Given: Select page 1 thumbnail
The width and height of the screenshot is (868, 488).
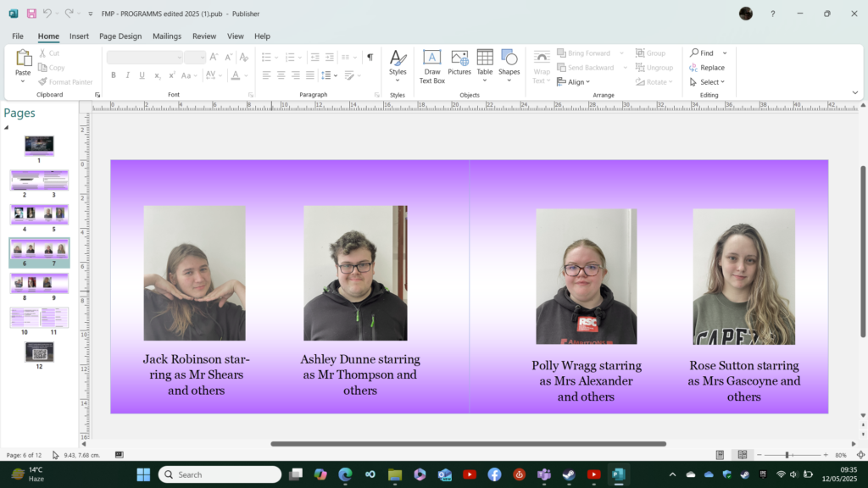Looking at the screenshot, I should point(39,145).
